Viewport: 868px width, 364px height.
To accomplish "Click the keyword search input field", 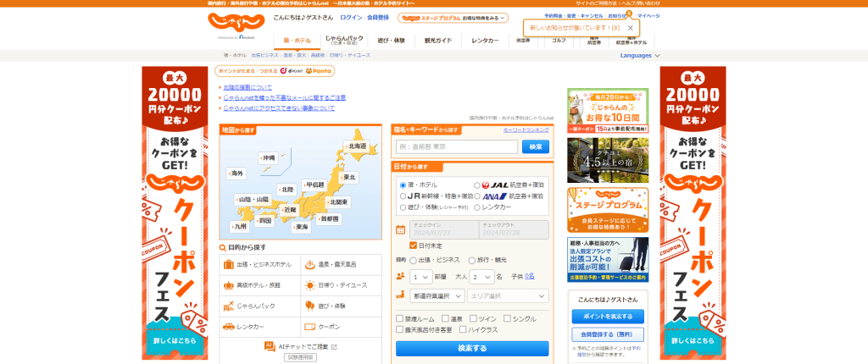I will pyautogui.click(x=457, y=146).
